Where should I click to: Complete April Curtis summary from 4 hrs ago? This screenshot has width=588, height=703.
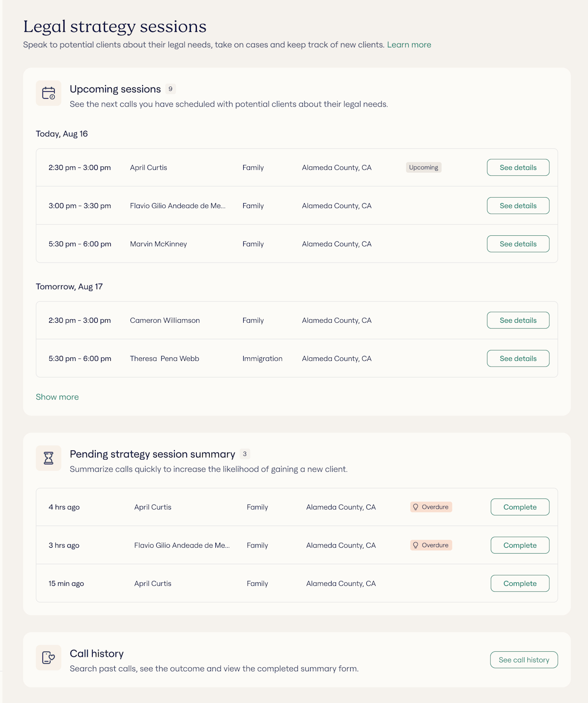pyautogui.click(x=520, y=507)
